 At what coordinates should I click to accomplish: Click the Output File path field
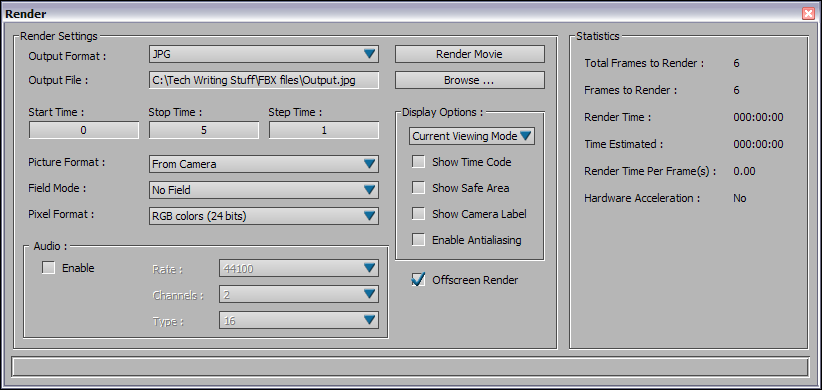click(x=264, y=80)
